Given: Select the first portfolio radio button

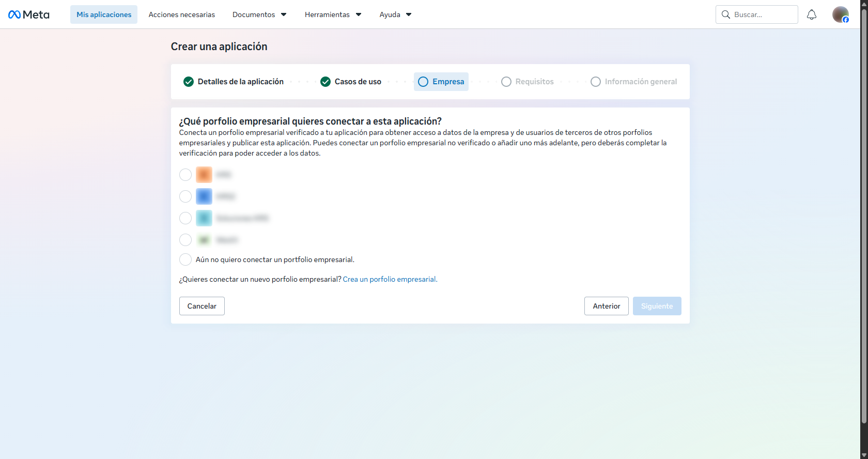Looking at the screenshot, I should click(185, 175).
